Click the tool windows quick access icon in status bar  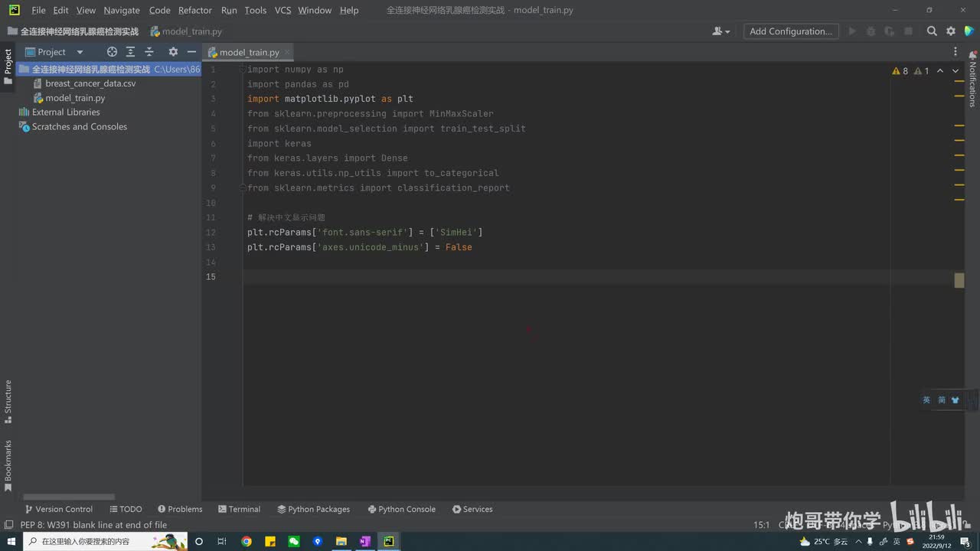coord(8,525)
